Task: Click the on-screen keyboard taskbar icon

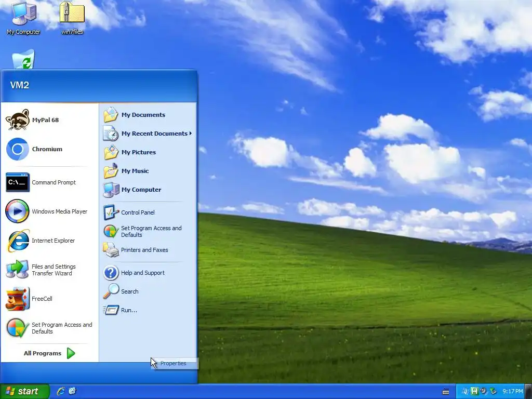Action: [446, 392]
